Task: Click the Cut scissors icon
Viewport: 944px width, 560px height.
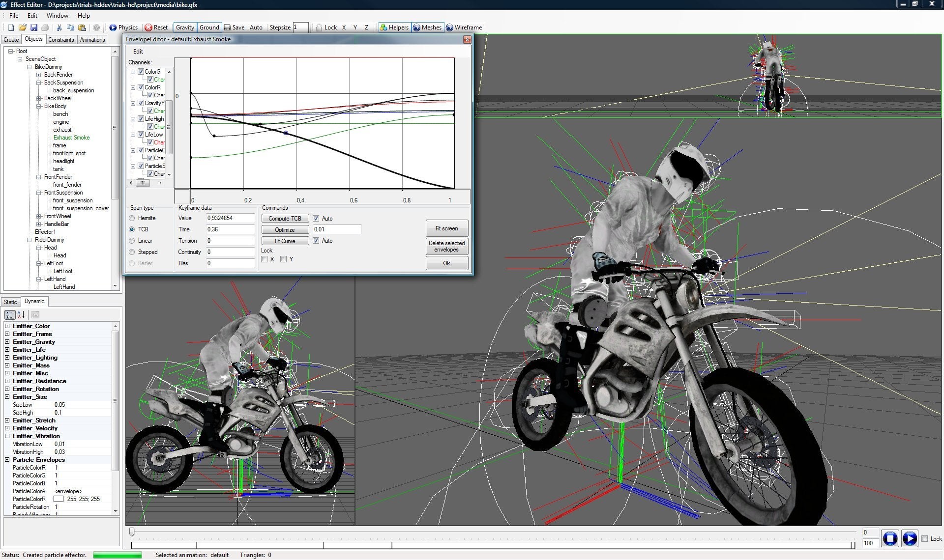Action: [x=59, y=28]
